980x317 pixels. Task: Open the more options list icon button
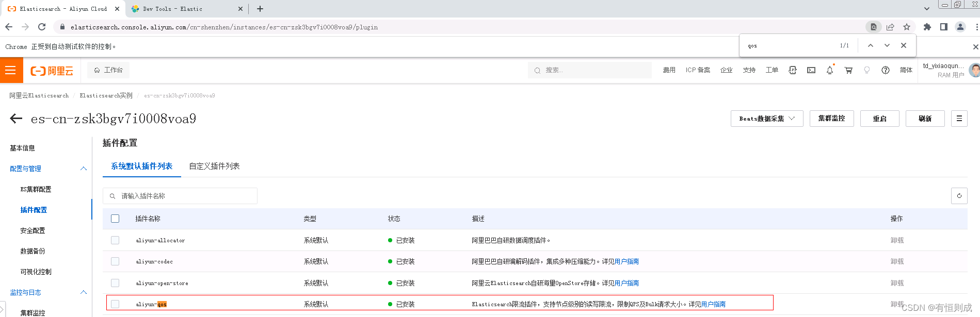[959, 119]
